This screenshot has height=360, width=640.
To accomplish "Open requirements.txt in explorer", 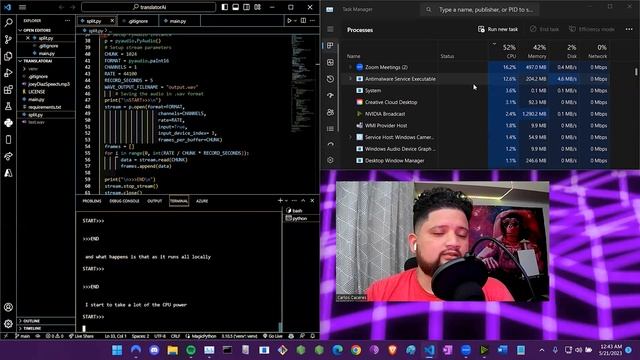I will click(x=46, y=107).
